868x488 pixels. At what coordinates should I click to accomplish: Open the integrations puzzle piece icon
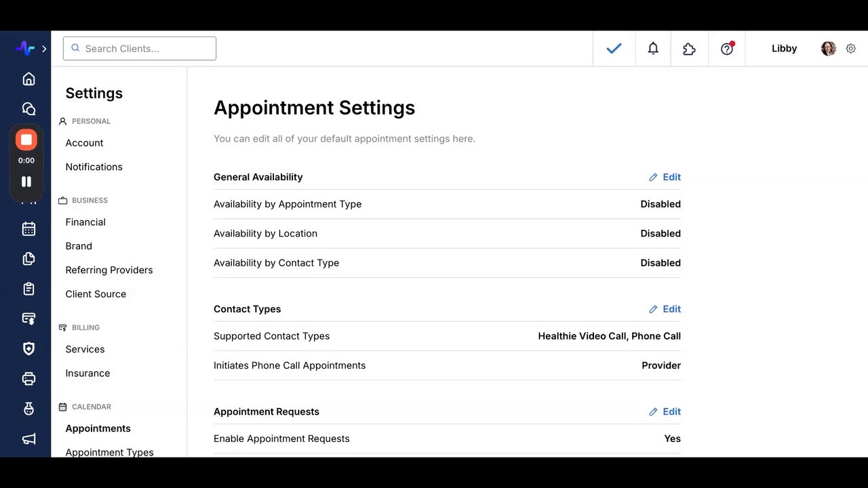coord(689,49)
